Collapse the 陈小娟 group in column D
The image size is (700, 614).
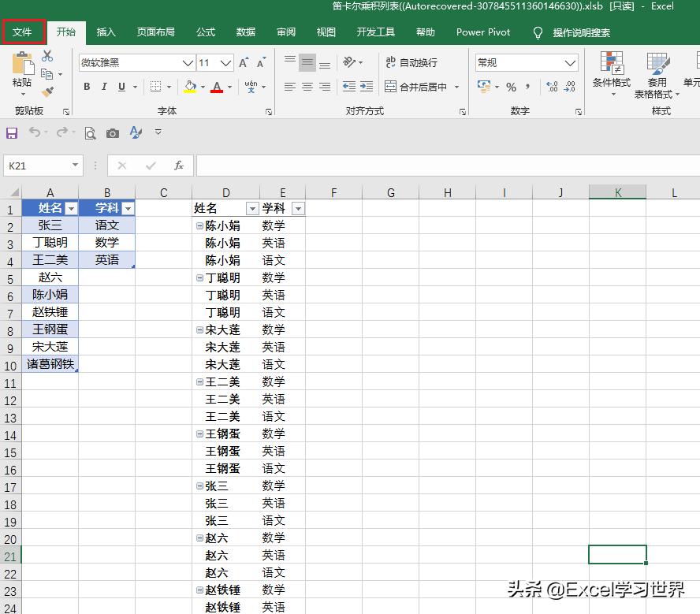click(x=199, y=225)
